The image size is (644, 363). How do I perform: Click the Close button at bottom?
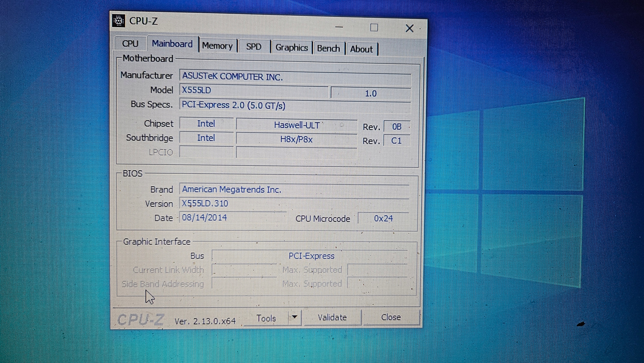pyautogui.click(x=391, y=317)
